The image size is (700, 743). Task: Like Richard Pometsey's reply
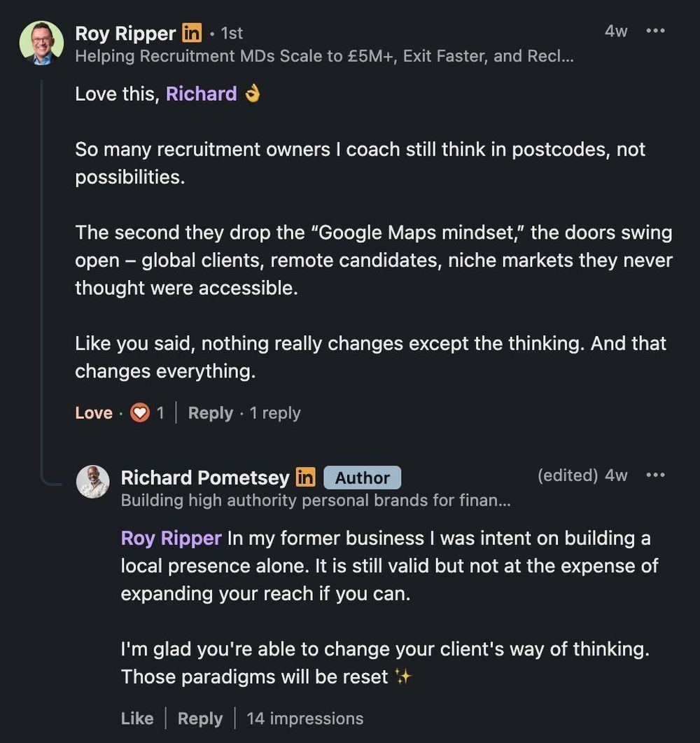pos(136,718)
